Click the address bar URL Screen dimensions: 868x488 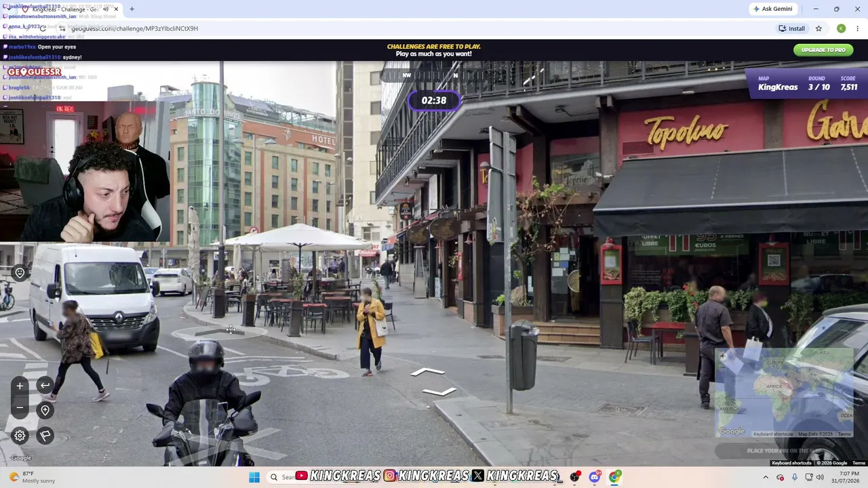pos(134,28)
